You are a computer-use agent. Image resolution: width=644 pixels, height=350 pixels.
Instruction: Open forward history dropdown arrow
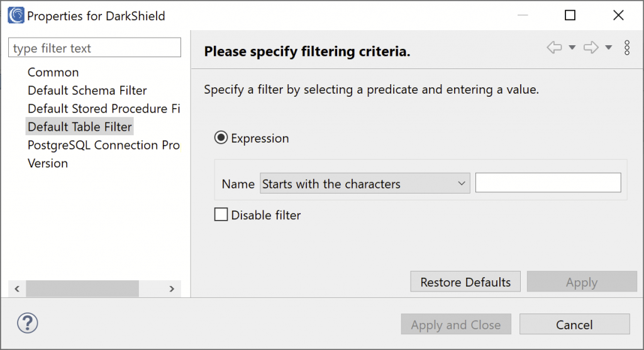coord(609,48)
